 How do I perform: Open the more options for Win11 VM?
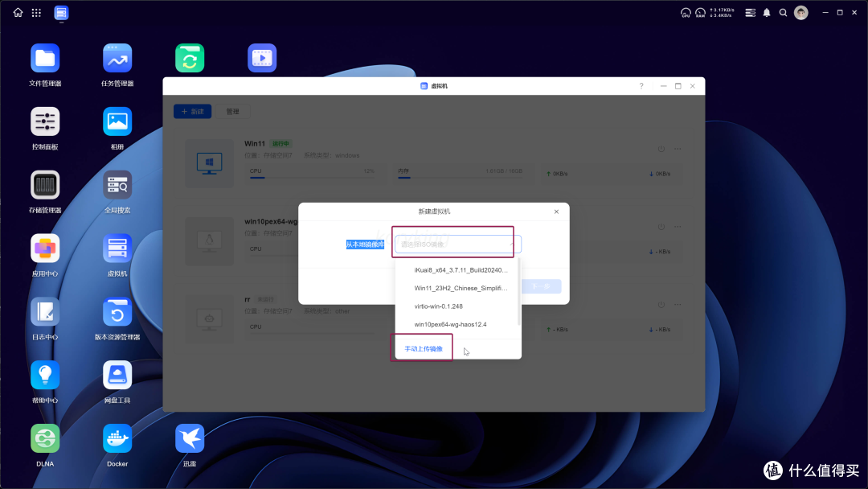click(x=678, y=149)
